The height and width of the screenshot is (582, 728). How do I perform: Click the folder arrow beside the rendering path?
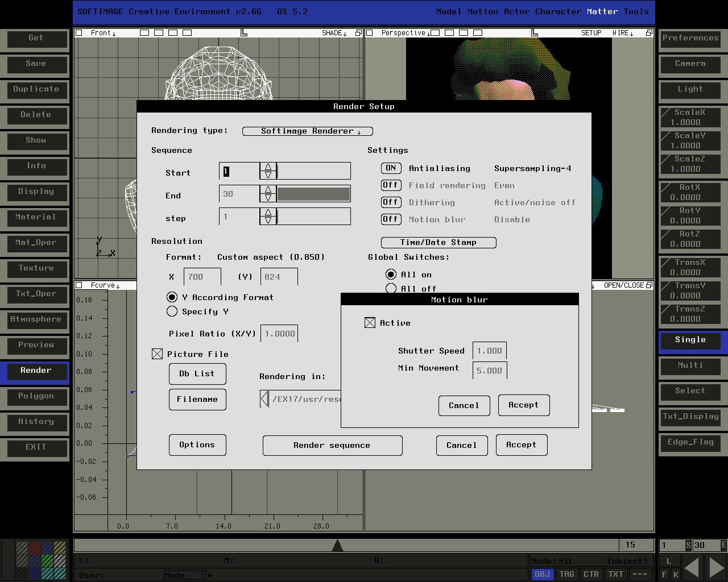pos(264,398)
